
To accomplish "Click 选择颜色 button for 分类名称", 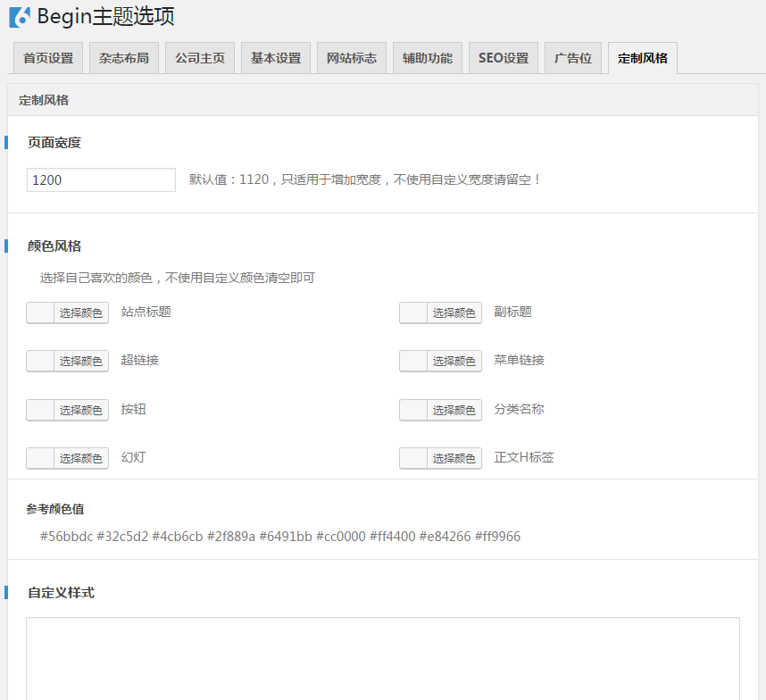I will coord(454,410).
